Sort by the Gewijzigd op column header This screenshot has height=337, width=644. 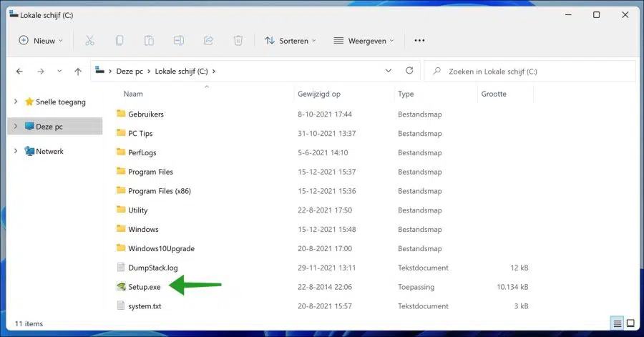(x=318, y=94)
